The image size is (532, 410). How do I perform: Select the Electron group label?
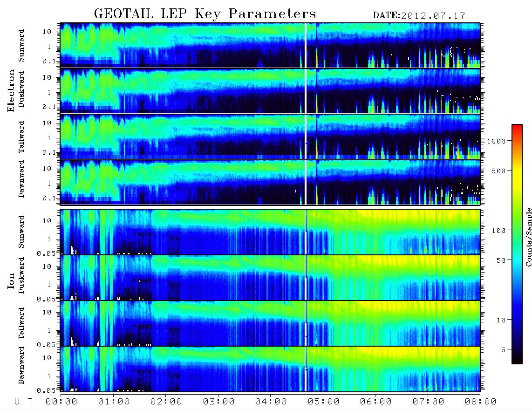click(11, 90)
